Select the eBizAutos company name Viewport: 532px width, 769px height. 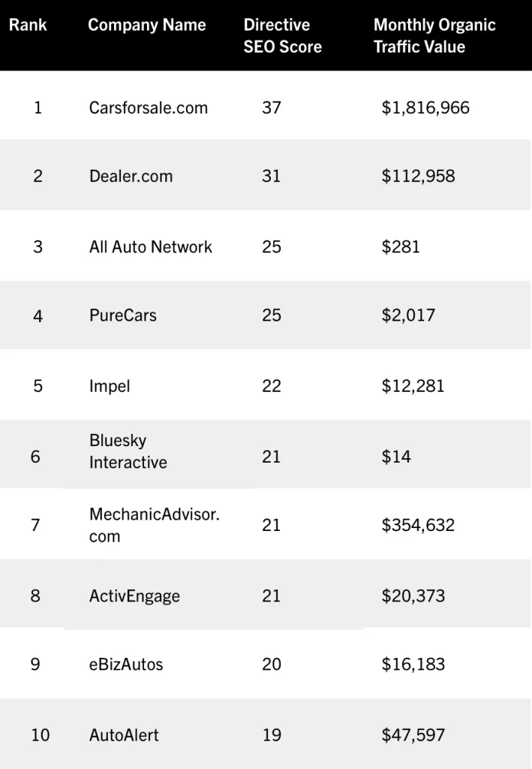126,664
